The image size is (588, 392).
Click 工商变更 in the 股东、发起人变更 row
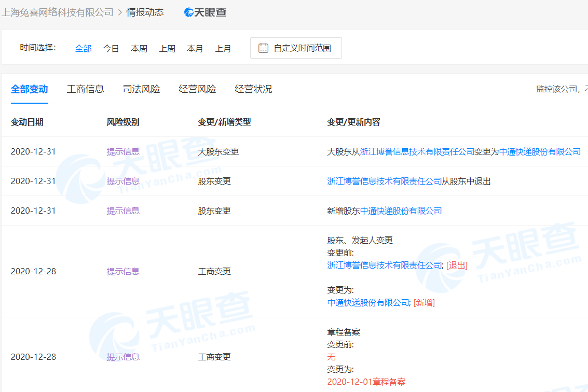point(214,272)
